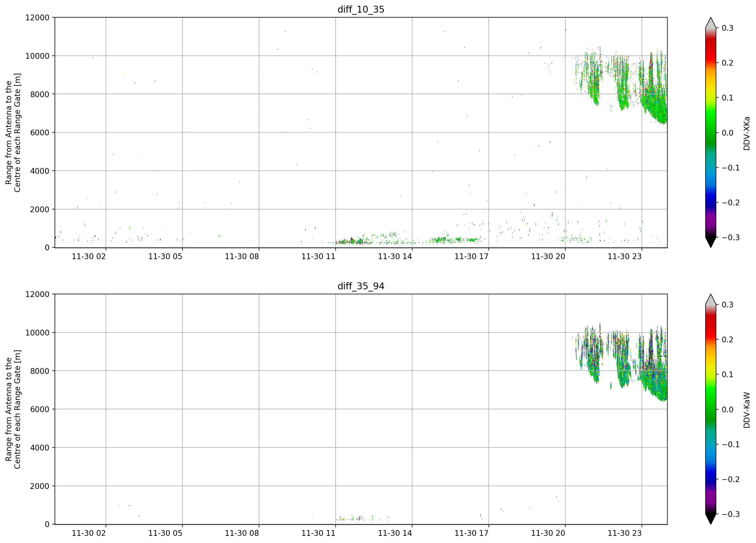
Task: Click the bottom colorbar upper arrow
Action: pyautogui.click(x=710, y=299)
